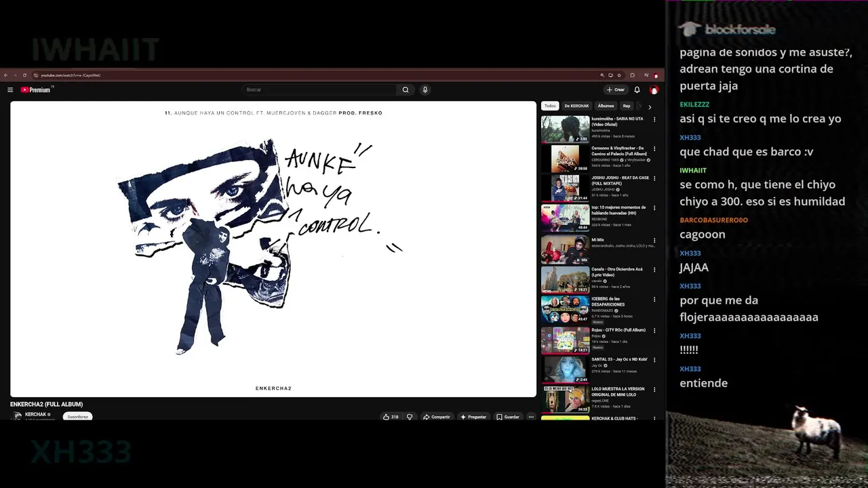Open options for 10 mejores momentos video

(654, 208)
